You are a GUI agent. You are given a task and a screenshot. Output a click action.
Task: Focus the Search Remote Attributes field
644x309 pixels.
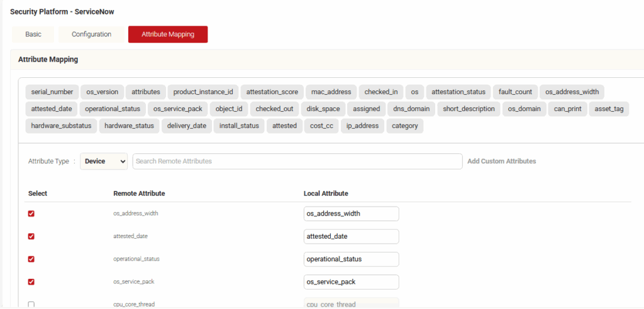click(x=297, y=161)
